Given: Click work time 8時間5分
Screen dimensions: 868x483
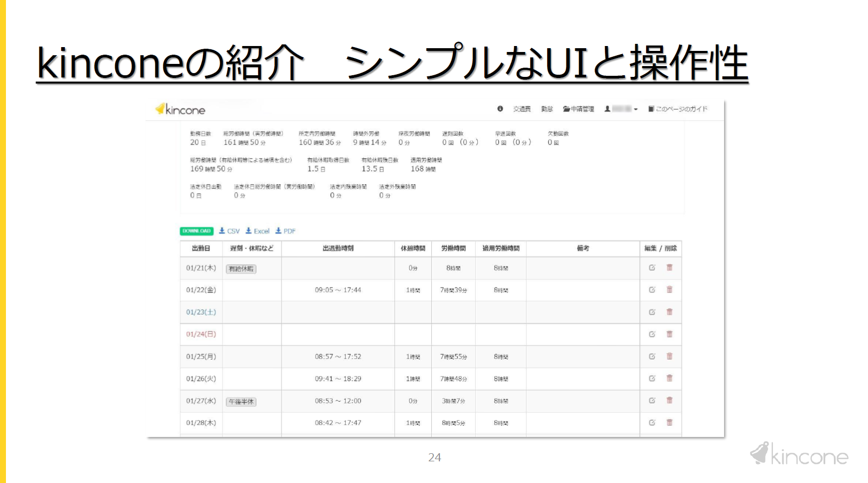Looking at the screenshot, I should 453,423.
